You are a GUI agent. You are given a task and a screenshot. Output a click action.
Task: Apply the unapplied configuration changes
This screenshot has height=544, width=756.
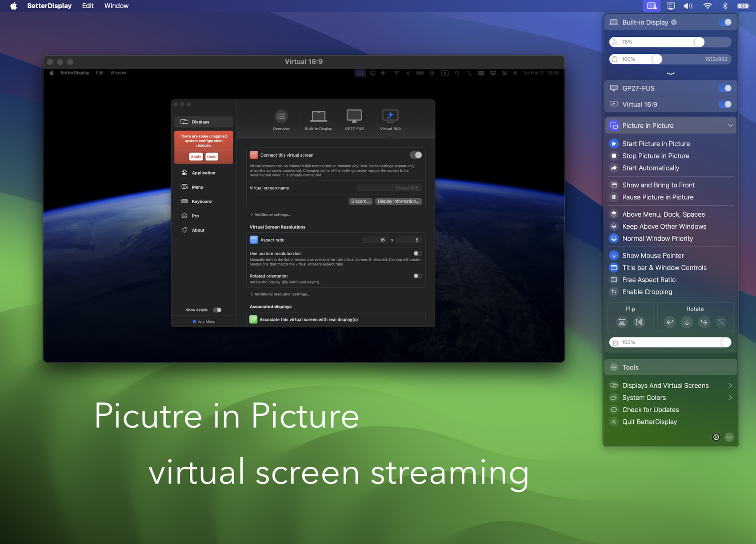pyautogui.click(x=196, y=156)
